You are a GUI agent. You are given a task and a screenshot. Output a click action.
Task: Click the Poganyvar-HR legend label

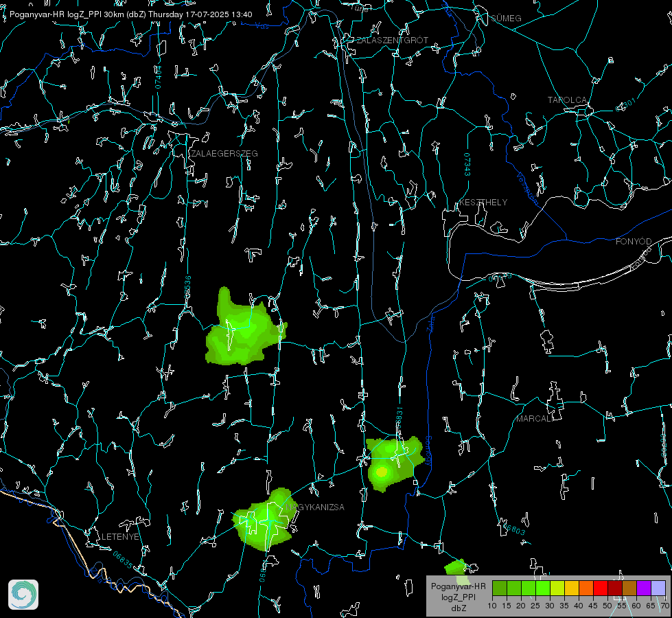point(458,586)
